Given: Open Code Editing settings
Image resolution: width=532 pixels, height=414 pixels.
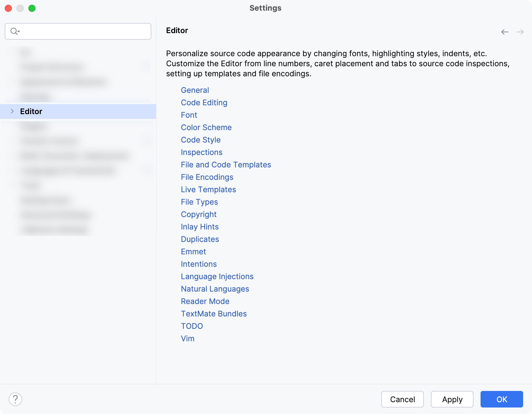Looking at the screenshot, I should [204, 103].
